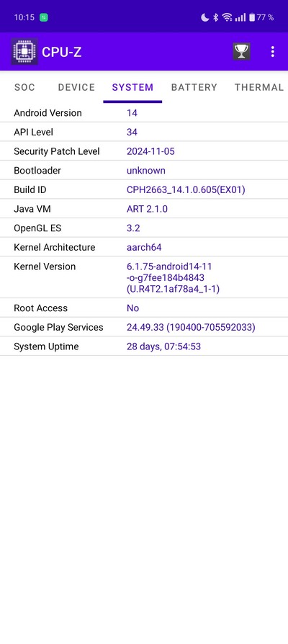Image resolution: width=288 pixels, height=644 pixels.
Task: Tap the Kernel Version row
Action: point(144,277)
